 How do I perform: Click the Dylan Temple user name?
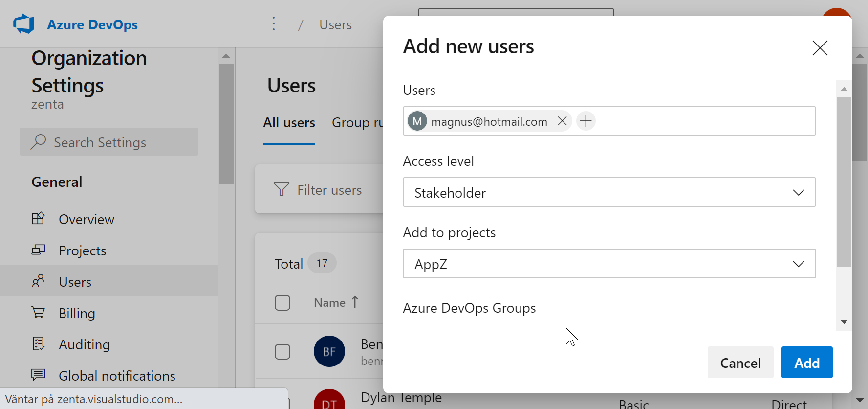pos(401,397)
